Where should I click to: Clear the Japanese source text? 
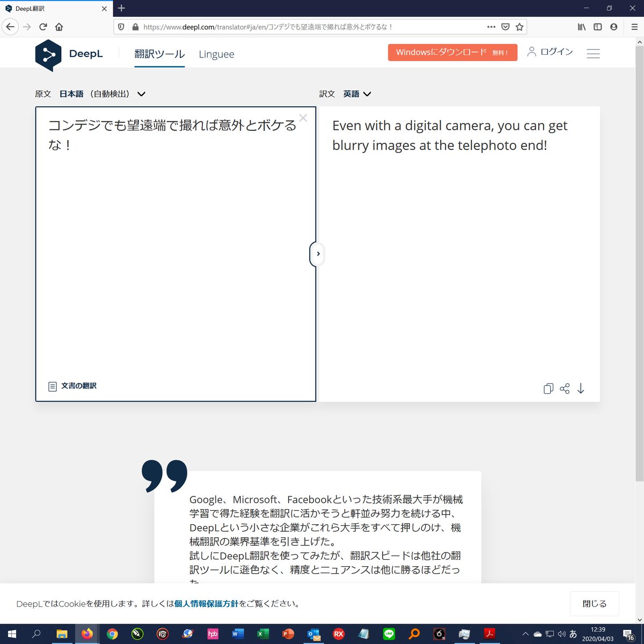point(303,118)
